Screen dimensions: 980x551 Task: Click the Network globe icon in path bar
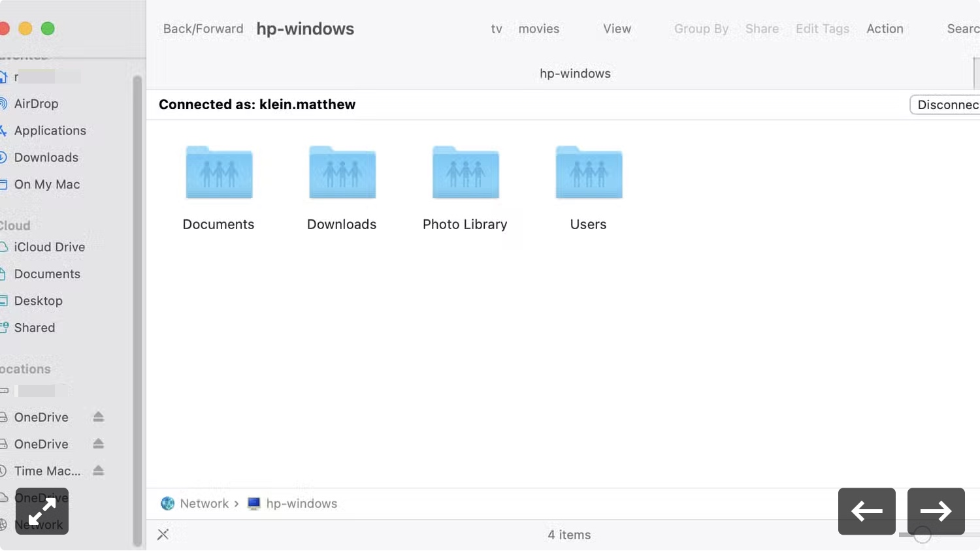click(x=168, y=503)
